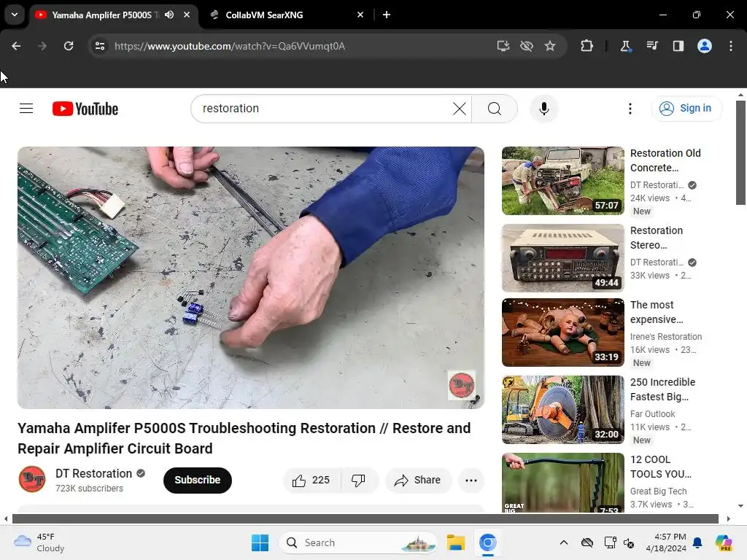Viewport: 747px width, 560px height.
Task: Launch Copilot preview from the taskbar
Action: point(724,542)
